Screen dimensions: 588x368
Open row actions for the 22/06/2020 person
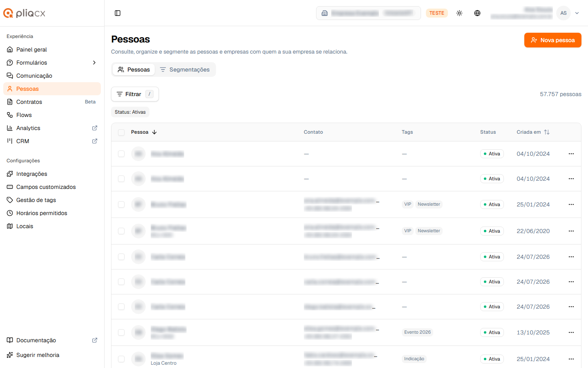click(x=571, y=231)
